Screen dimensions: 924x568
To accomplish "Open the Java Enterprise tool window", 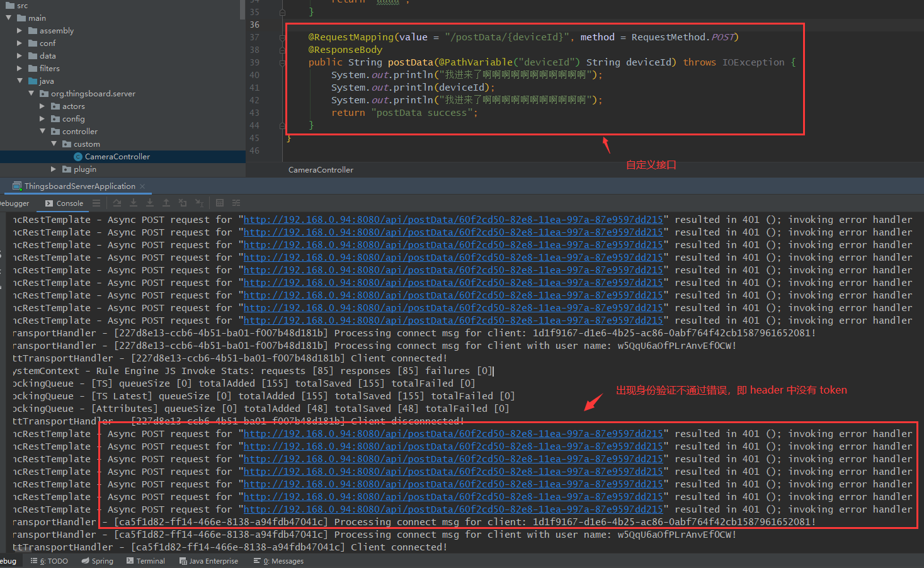I will click(208, 561).
